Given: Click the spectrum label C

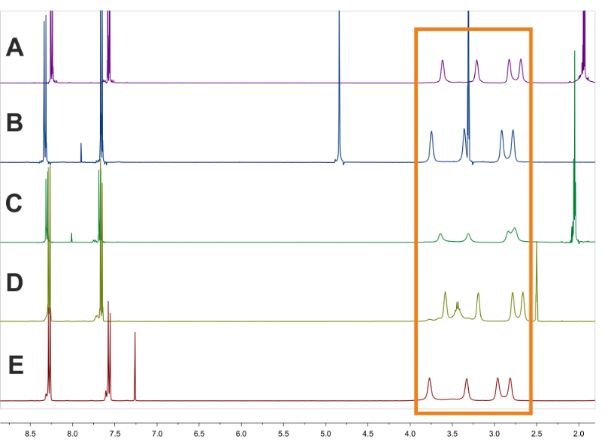Looking at the screenshot, I should pyautogui.click(x=14, y=205).
